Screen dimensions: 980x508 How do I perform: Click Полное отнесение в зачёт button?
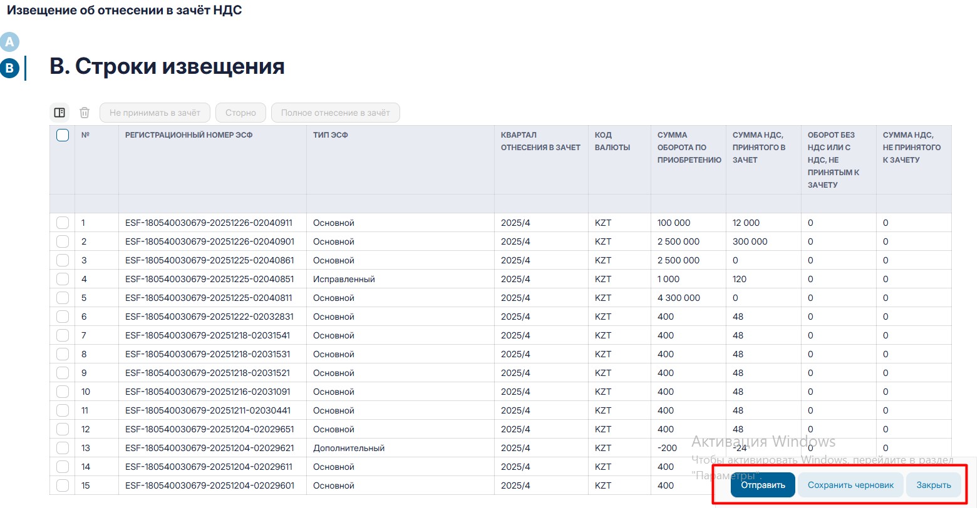[335, 113]
